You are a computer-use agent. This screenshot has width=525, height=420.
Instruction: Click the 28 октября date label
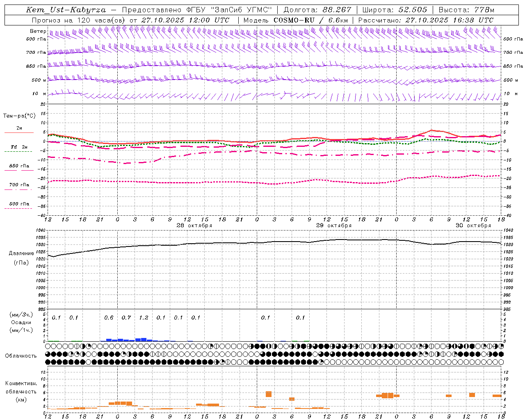(x=194, y=226)
